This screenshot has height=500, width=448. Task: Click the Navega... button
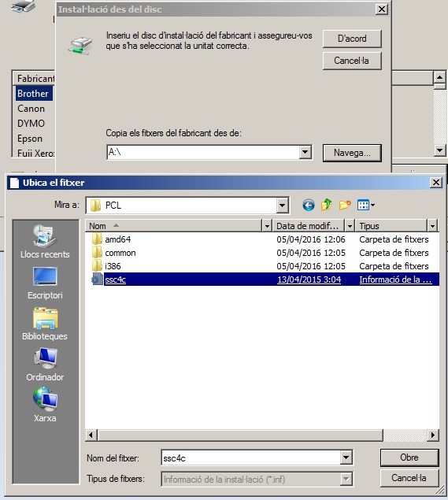click(352, 153)
